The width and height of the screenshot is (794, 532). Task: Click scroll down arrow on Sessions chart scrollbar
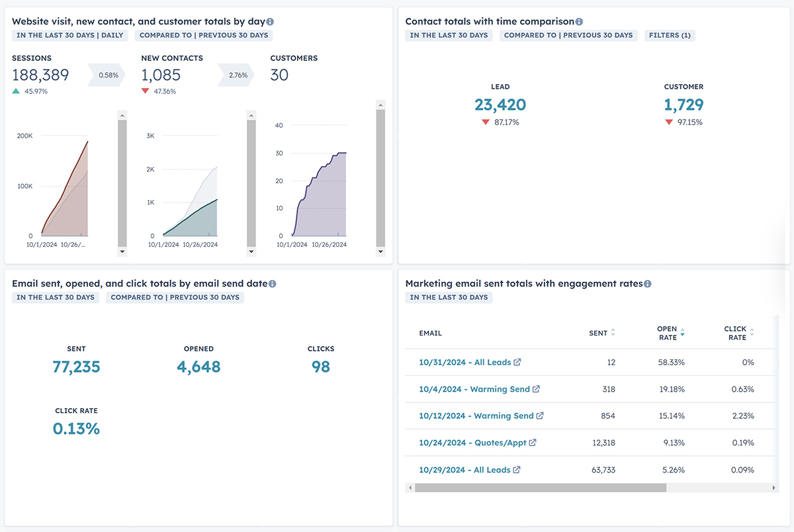coord(122,252)
